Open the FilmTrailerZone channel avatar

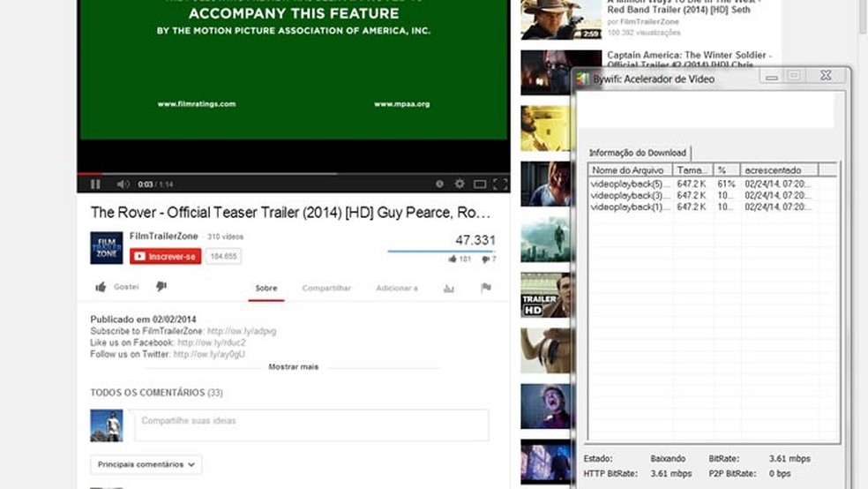(106, 247)
